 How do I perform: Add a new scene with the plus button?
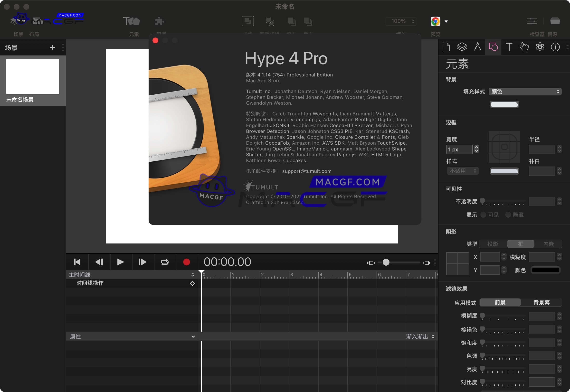pos(52,47)
